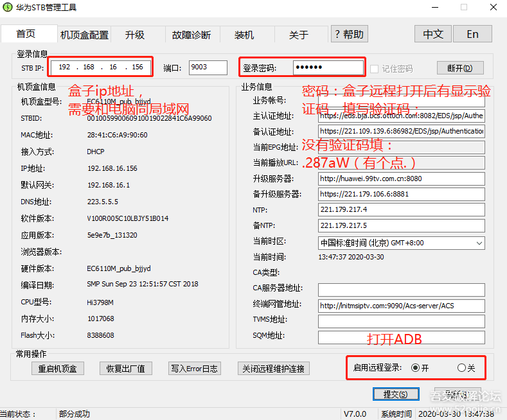507x420 pixels.
Task: Click the 登录密码 password field
Action: (328, 67)
